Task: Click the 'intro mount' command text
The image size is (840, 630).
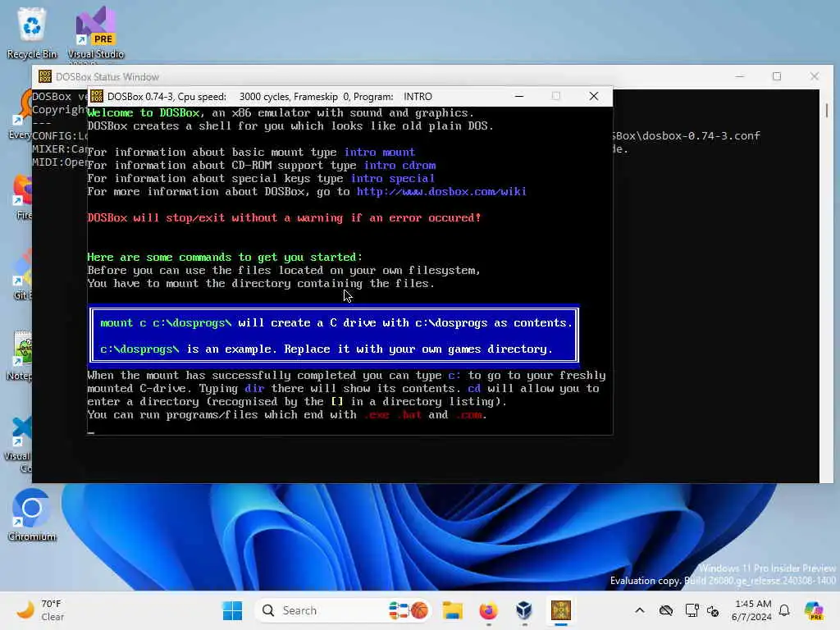Action: coord(379,152)
